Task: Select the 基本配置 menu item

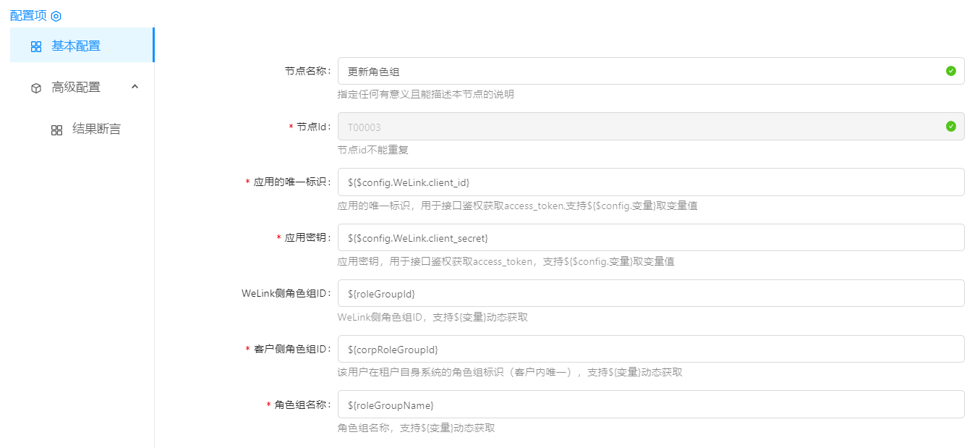Action: (x=76, y=46)
